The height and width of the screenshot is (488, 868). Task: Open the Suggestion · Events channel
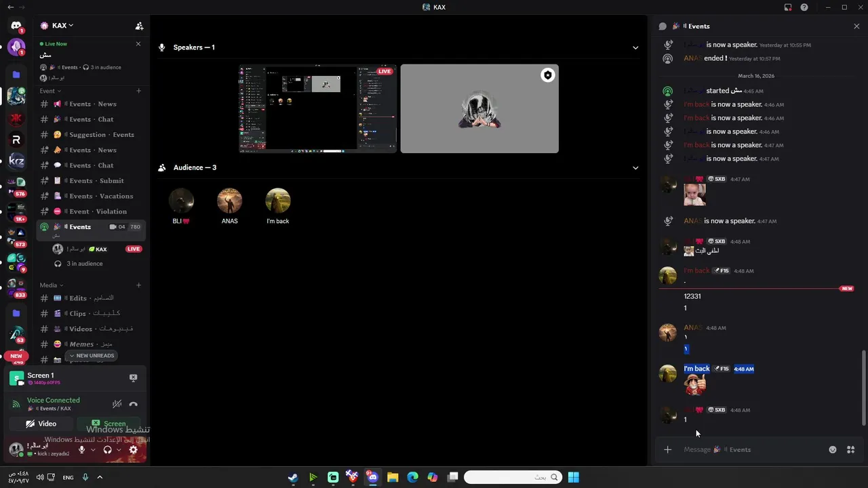click(91, 135)
